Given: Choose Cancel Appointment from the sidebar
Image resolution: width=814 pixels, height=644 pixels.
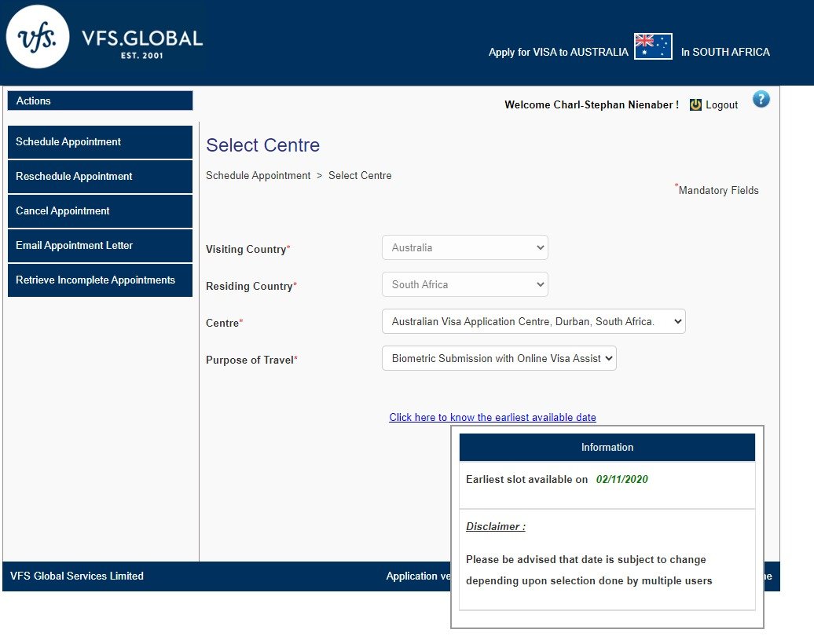Looking at the screenshot, I should pos(101,210).
